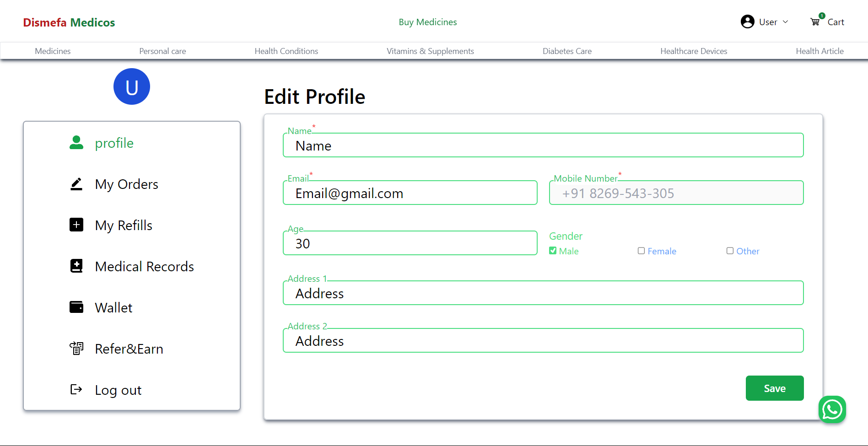This screenshot has width=868, height=446.
Task: Click the Medical Records book icon
Action: (x=76, y=266)
